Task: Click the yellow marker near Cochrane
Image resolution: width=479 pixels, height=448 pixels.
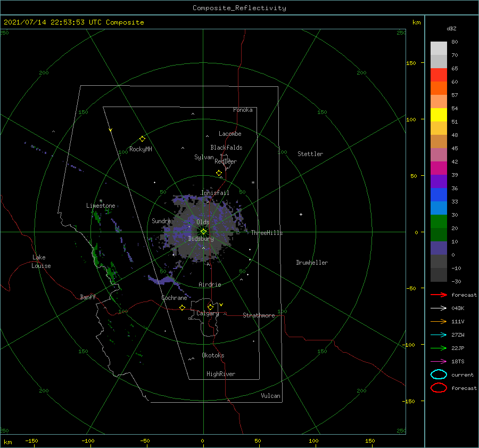Action: tap(183, 308)
